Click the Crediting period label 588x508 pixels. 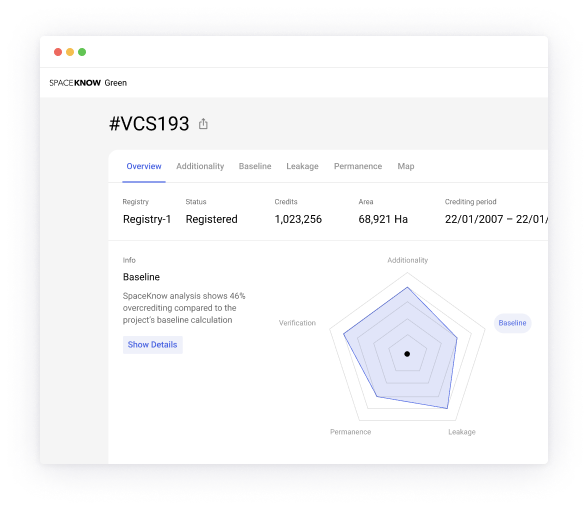coord(471,202)
